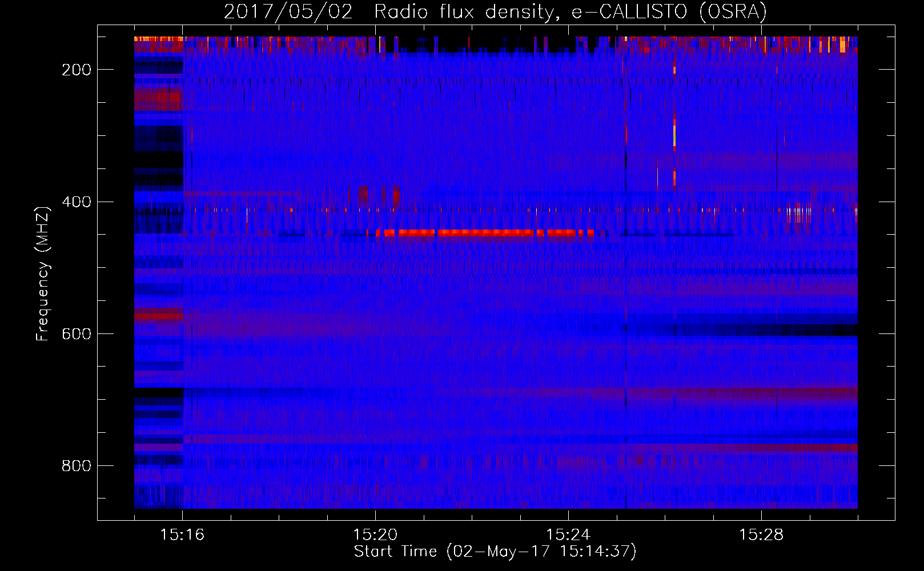The image size is (924, 571).
Task: Click the "Start Time (02-May-17 15:14:37)" axis label
Action: (495, 552)
